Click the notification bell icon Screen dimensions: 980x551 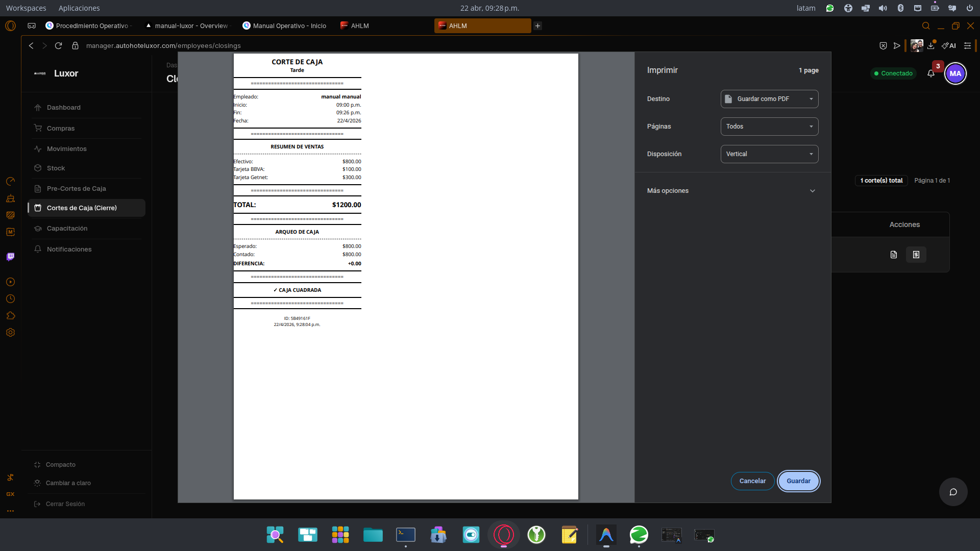pyautogui.click(x=931, y=73)
